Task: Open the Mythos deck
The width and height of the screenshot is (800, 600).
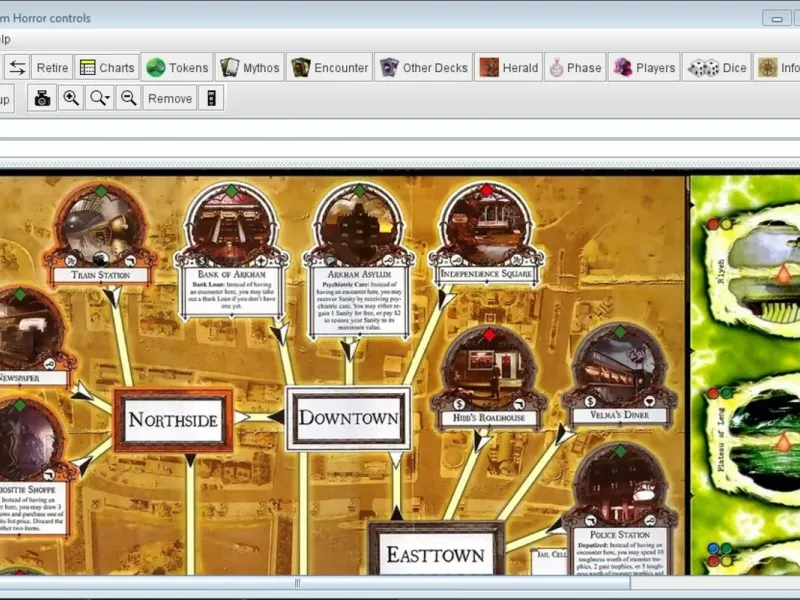Action: pyautogui.click(x=249, y=67)
